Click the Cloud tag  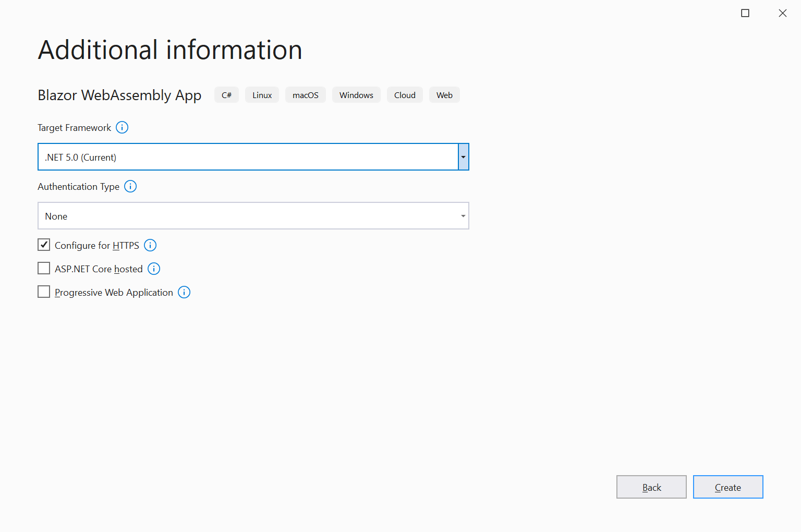(405, 94)
